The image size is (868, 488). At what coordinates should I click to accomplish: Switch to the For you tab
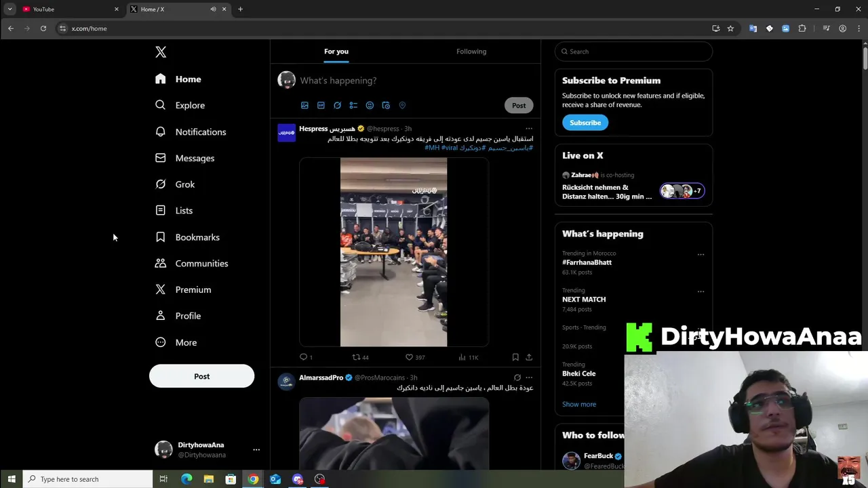pyautogui.click(x=336, y=52)
